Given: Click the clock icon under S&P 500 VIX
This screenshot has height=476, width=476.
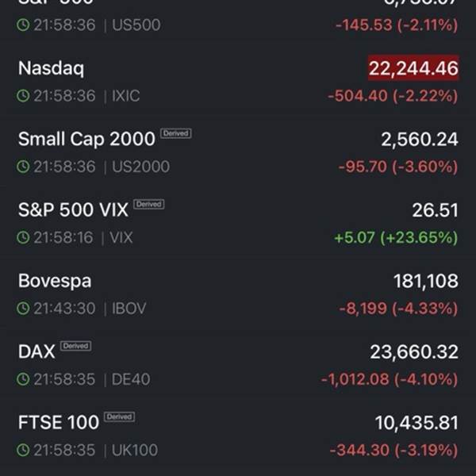Looking at the screenshot, I should [x=24, y=237].
